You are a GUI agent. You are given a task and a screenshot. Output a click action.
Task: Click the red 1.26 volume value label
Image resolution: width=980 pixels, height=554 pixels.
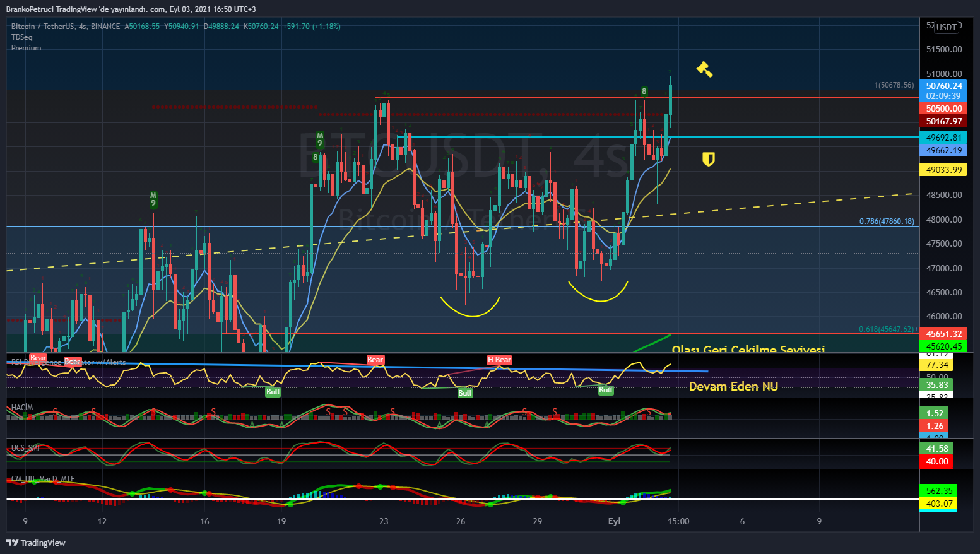click(935, 426)
